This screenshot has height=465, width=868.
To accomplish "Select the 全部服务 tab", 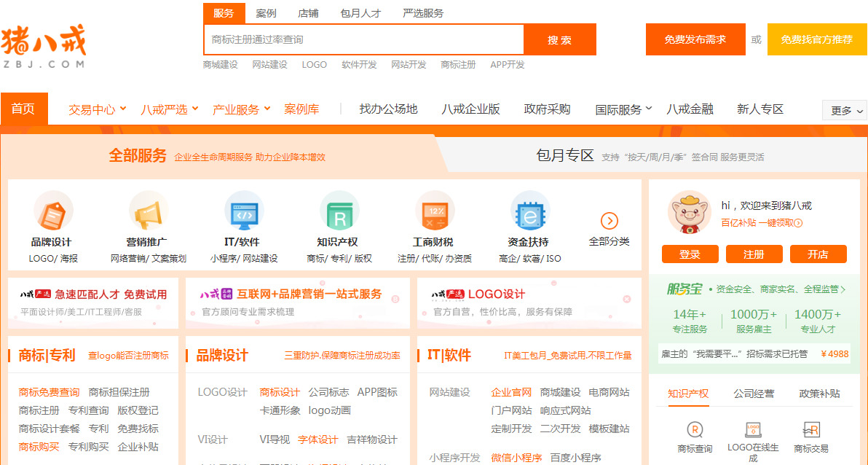I will pos(138,156).
